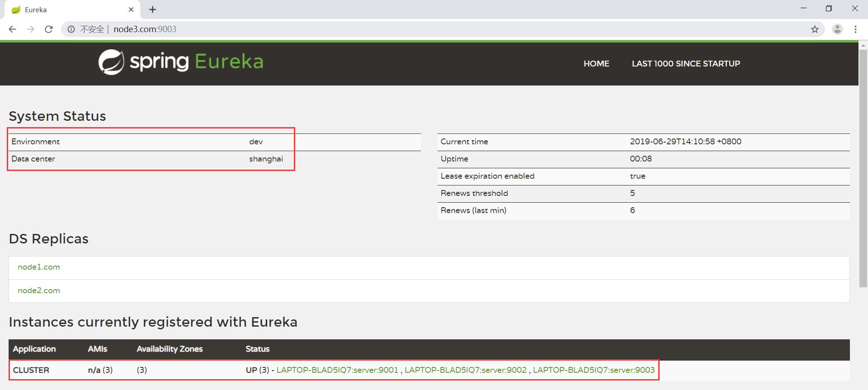Open the node1.com replica link

coord(39,267)
